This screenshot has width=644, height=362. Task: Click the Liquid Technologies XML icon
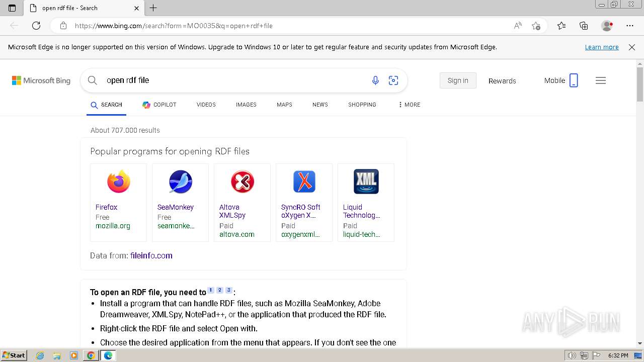pyautogui.click(x=366, y=182)
